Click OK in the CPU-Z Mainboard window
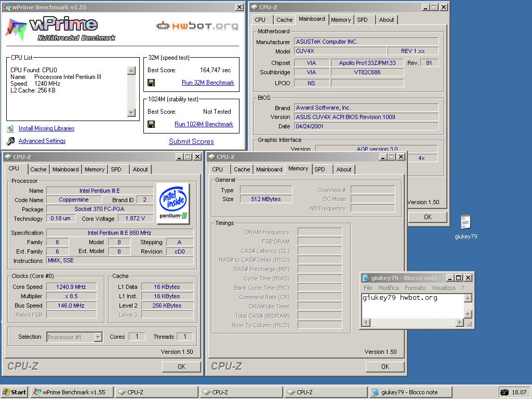This screenshot has height=399, width=532. [x=428, y=217]
